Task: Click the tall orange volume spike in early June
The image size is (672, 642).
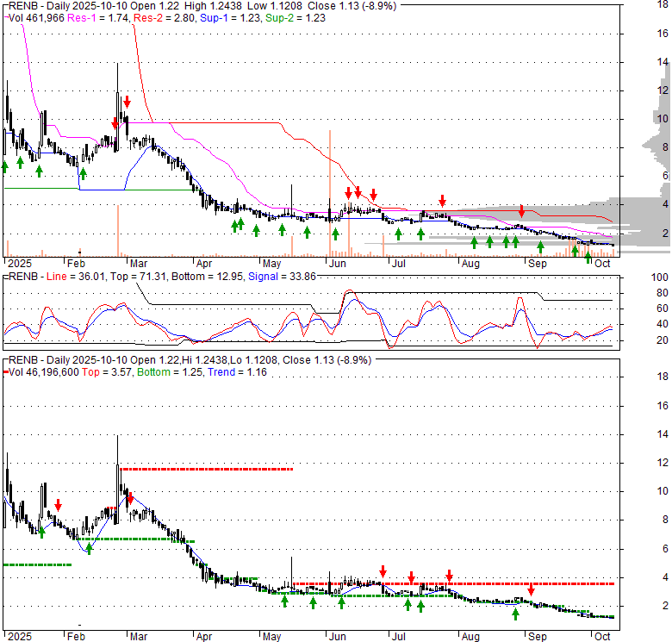Action: [329, 190]
